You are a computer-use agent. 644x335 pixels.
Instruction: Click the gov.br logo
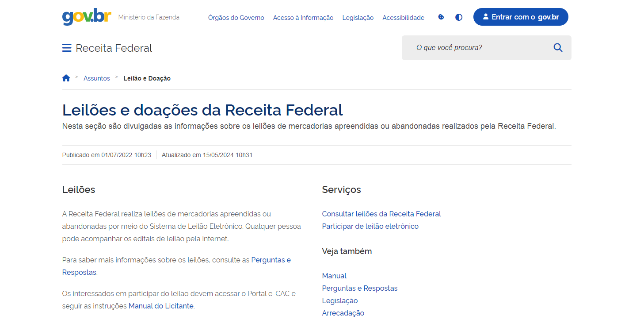point(87,17)
